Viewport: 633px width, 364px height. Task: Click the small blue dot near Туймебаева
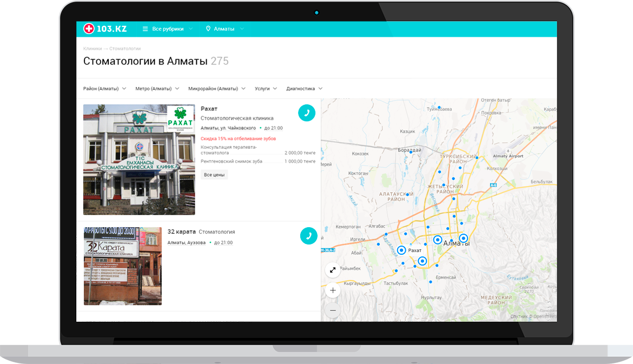point(439,107)
